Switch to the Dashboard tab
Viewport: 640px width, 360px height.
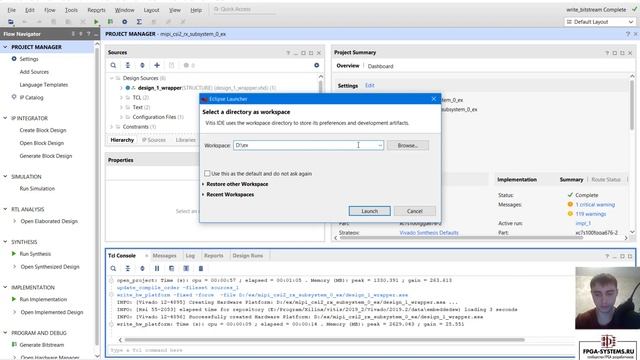click(380, 66)
